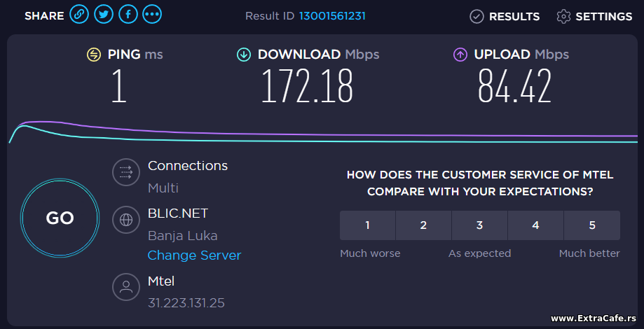This screenshot has height=329, width=644.
Task: Rate customer service as 1
Action: [x=368, y=225]
